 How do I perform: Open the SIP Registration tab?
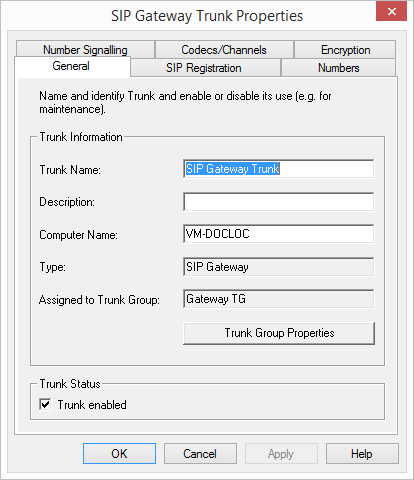[205, 68]
